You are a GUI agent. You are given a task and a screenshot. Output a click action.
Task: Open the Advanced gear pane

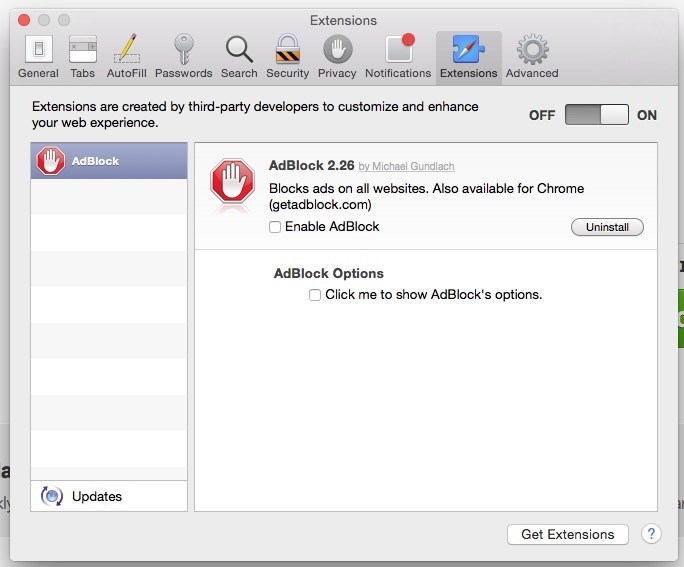(532, 57)
